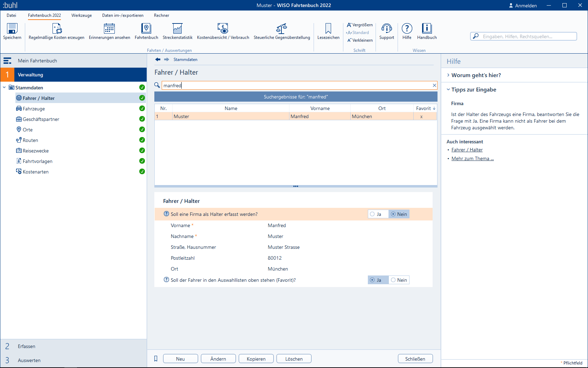The height and width of the screenshot is (368, 588).
Task: Open Fahrer / Halter help link
Action: (x=467, y=150)
